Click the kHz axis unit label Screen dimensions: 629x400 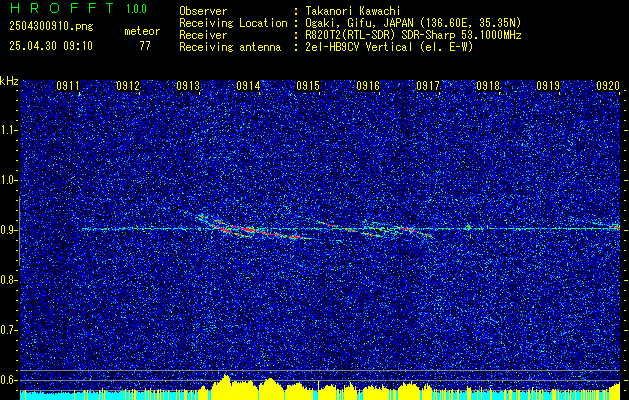(x=9, y=81)
